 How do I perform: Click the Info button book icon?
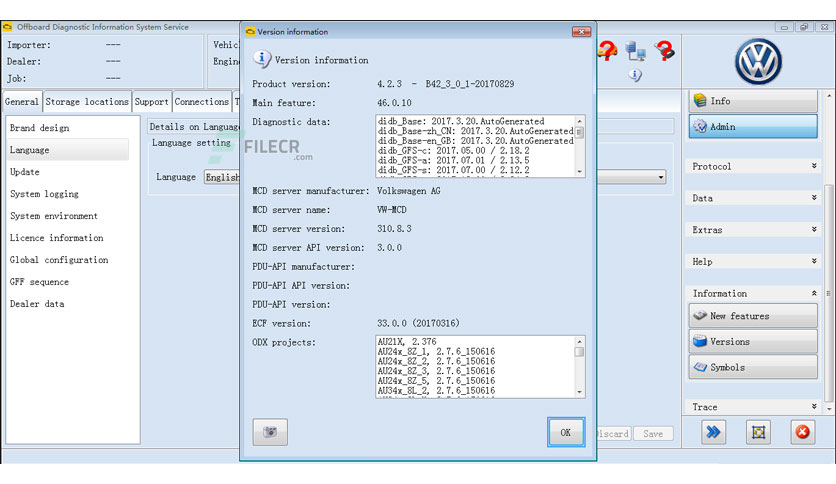700,100
